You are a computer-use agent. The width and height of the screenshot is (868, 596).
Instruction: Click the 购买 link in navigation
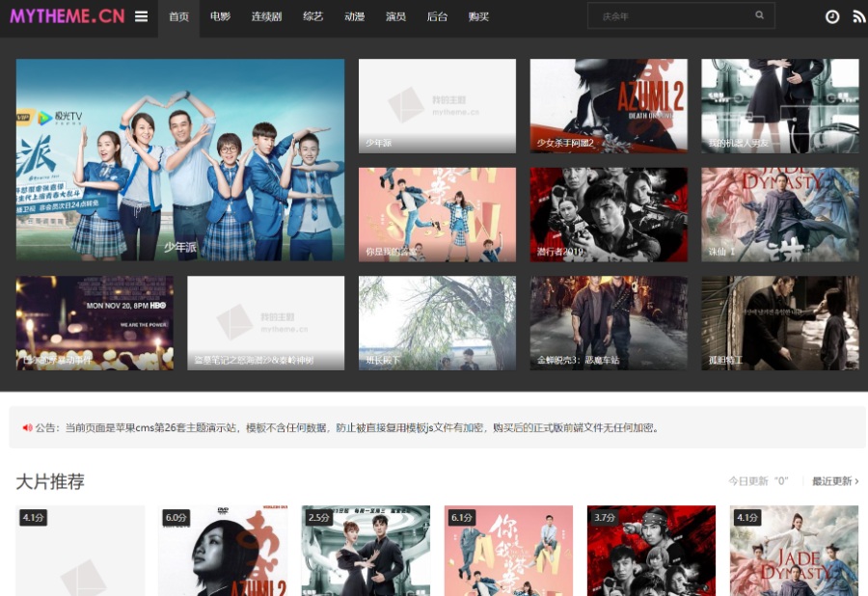click(478, 16)
